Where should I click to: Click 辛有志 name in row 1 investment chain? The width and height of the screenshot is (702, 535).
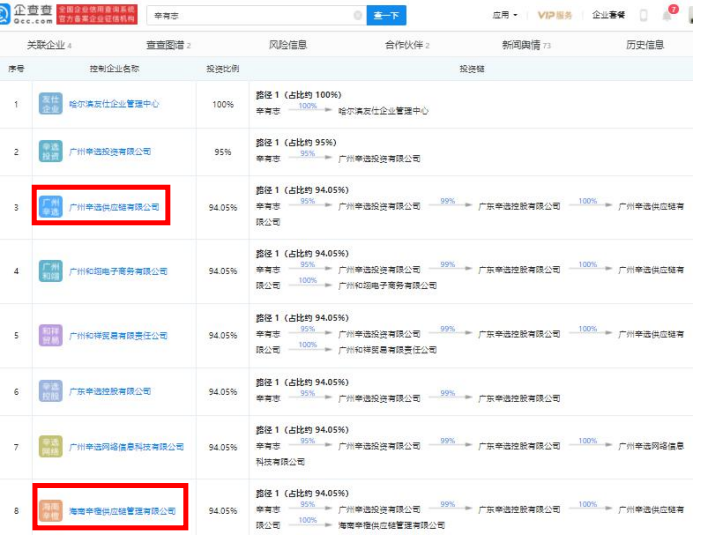point(268,111)
